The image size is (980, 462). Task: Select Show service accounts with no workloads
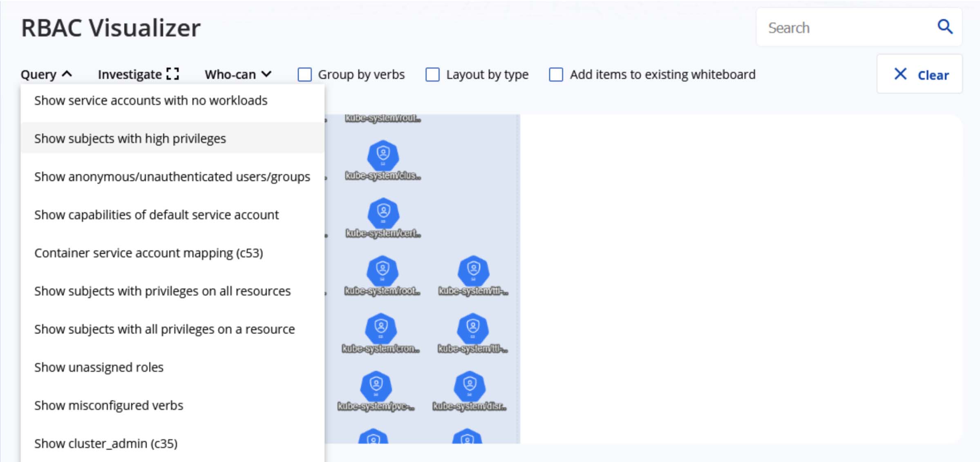[151, 101]
